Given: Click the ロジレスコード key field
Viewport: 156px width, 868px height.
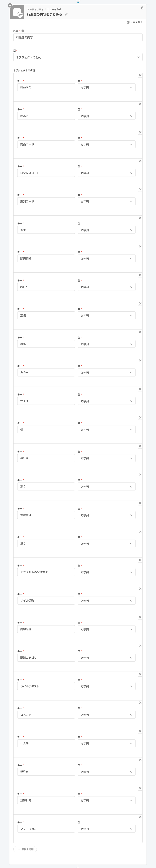Looking at the screenshot, I should pyautogui.click(x=46, y=173).
